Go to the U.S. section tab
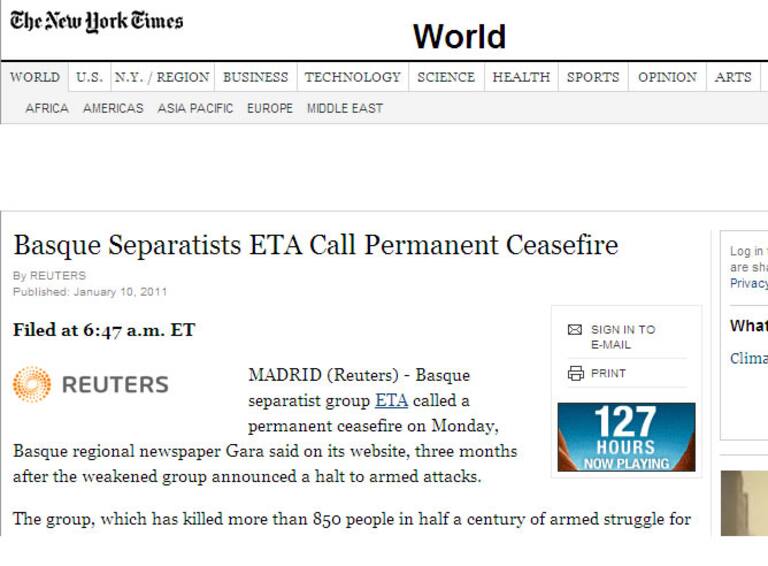Screen dimensions: 768x566 coord(89,77)
